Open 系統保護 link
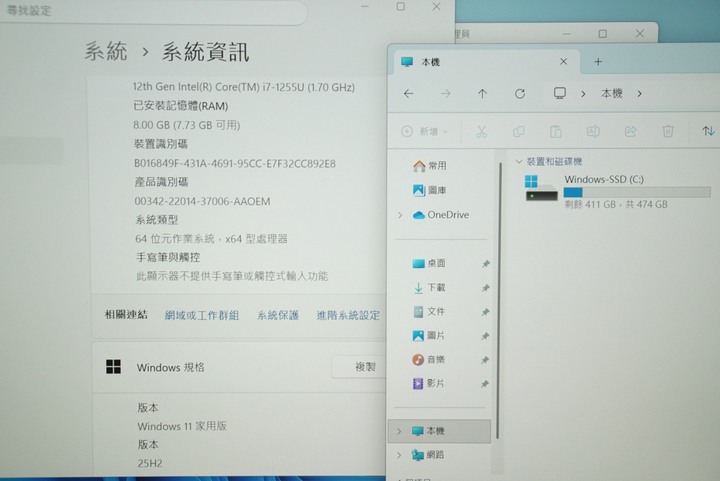Viewport: 720px width, 481px height. click(278, 315)
